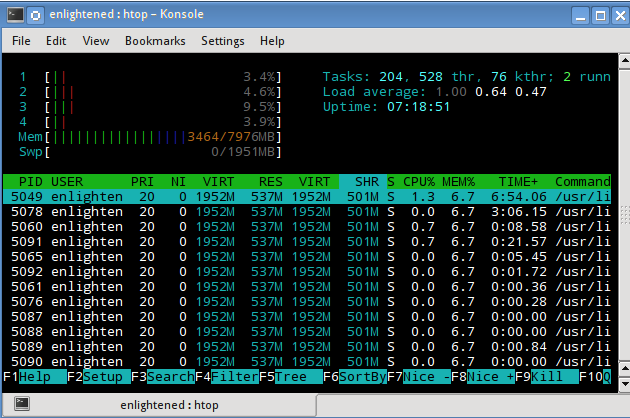This screenshot has width=630, height=418.
Task: Click the Swp usage bar meter
Action: (149, 152)
